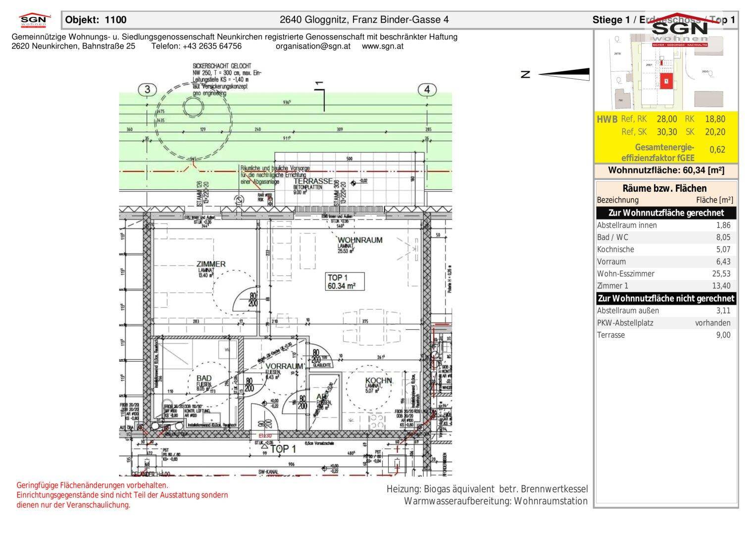
Task: Open the www.sgn.at website link
Action: [383, 46]
